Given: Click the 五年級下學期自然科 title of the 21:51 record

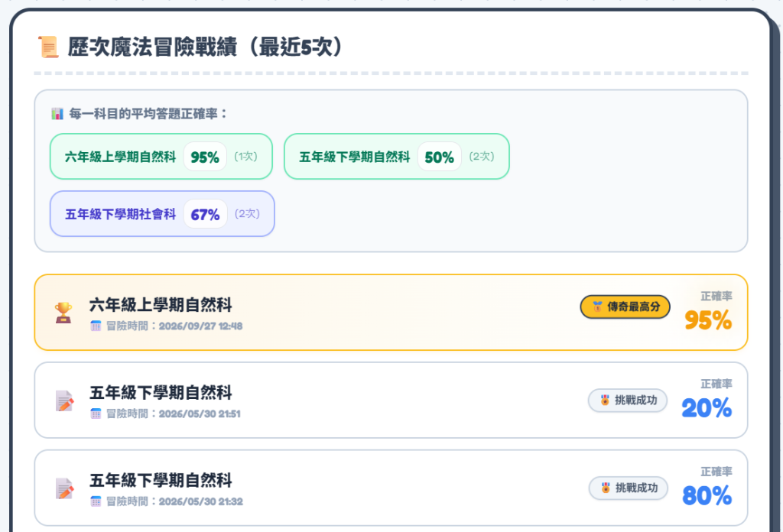Looking at the screenshot, I should tap(161, 393).
